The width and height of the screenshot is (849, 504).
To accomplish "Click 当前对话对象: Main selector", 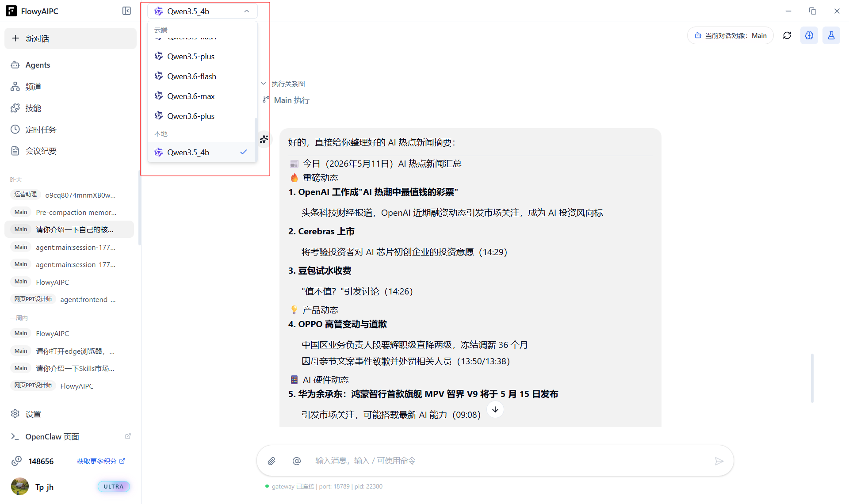I will click(730, 35).
